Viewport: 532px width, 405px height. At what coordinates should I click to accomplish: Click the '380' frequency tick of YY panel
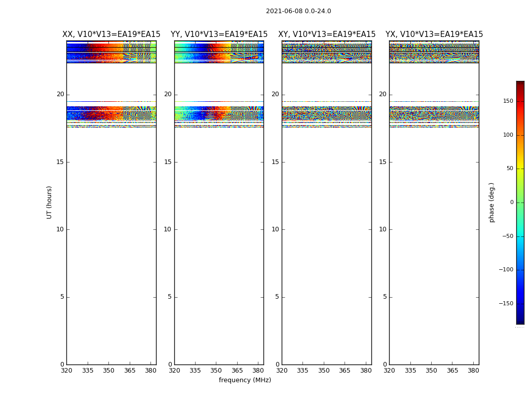pyautogui.click(x=258, y=371)
